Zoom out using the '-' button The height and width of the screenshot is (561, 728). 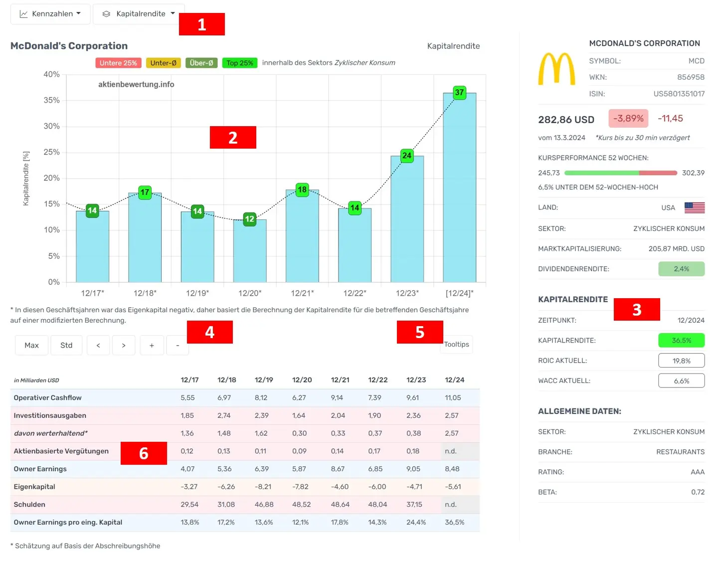tap(178, 345)
